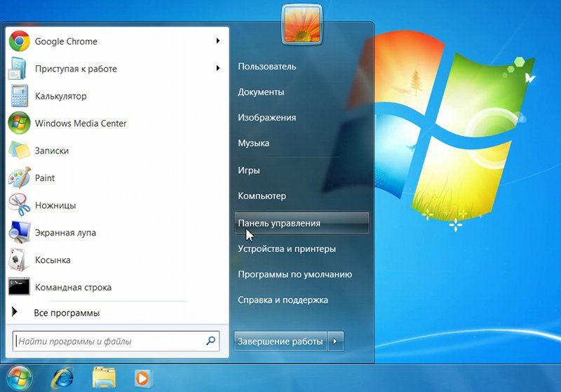Open the Ножницы snipping tool icon
The height and width of the screenshot is (392, 561).
(20, 205)
